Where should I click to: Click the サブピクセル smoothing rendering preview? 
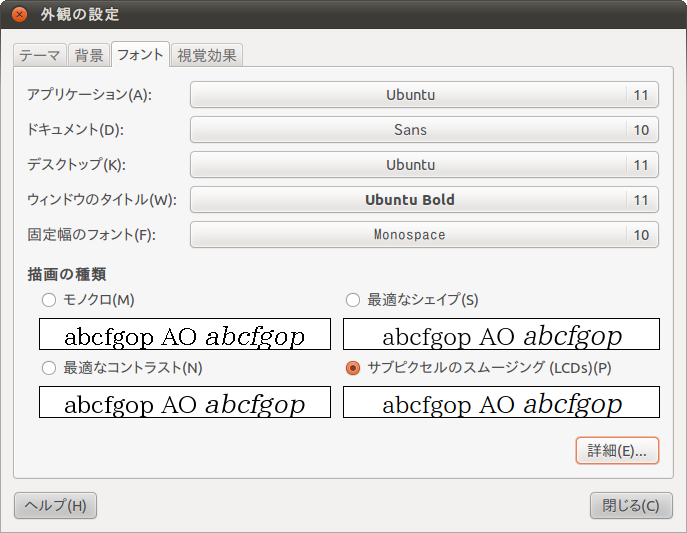pyautogui.click(x=501, y=402)
